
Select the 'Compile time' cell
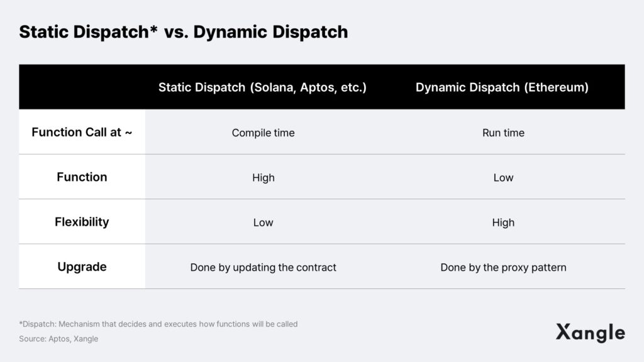[264, 133]
